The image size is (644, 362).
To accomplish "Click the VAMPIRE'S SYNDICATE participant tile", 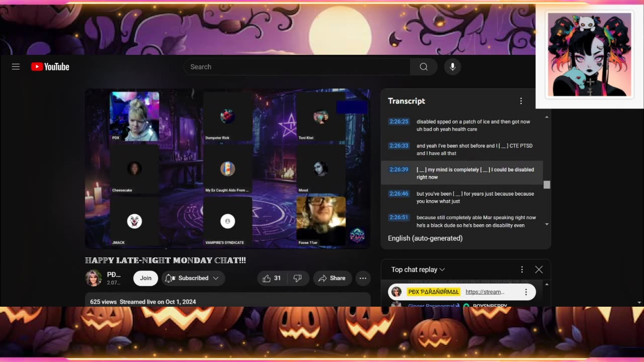I will (227, 221).
